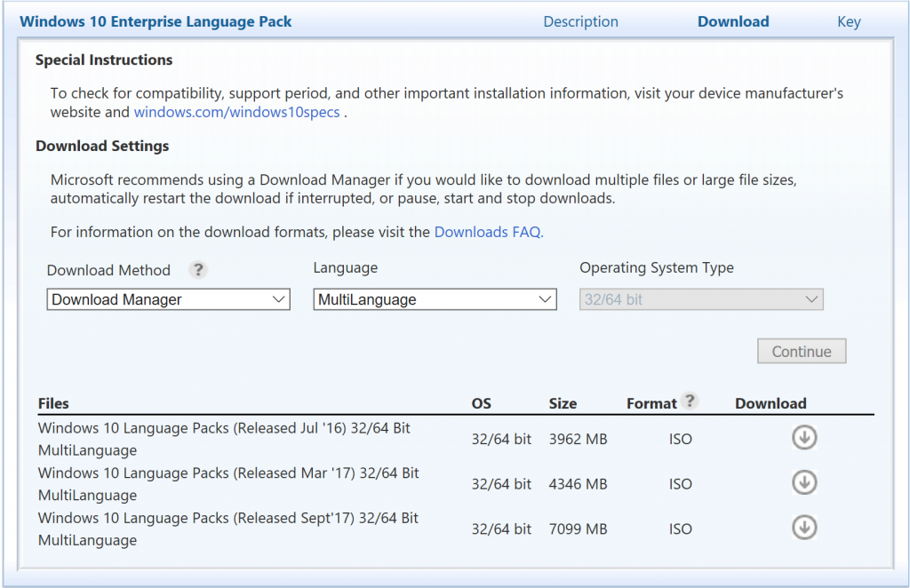Download the Sept'17 Language Packs ISO
The image size is (910, 588).
coord(804,528)
